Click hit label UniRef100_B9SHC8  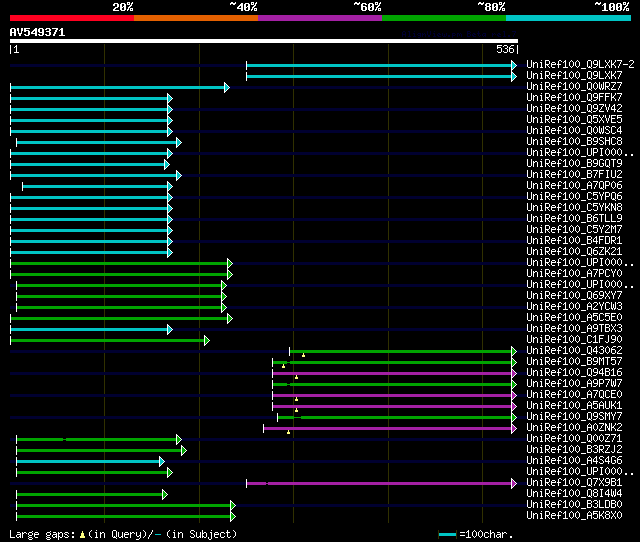click(574, 142)
